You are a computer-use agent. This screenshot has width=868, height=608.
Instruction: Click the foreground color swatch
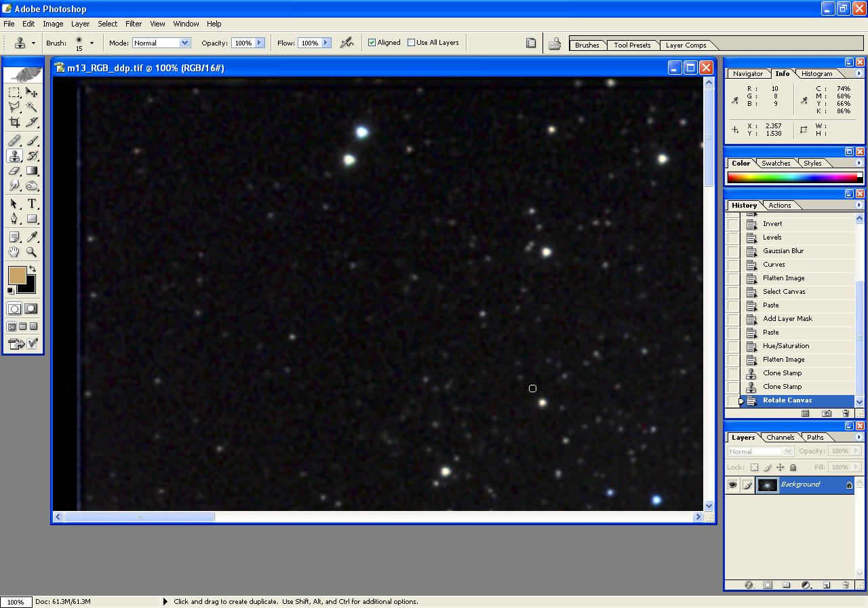click(x=17, y=275)
